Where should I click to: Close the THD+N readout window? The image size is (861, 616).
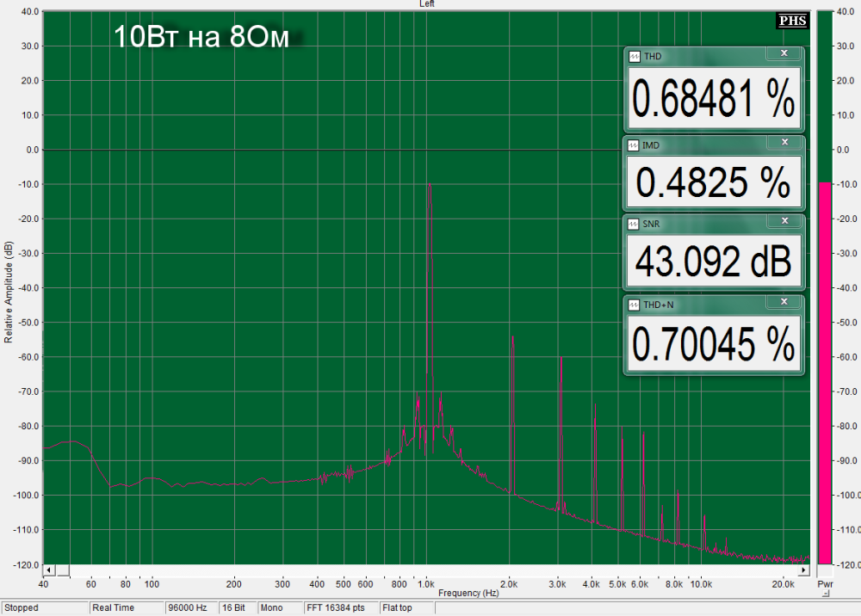tap(783, 301)
